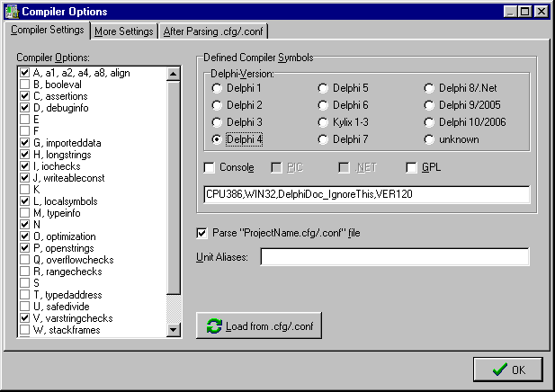Toggle the B, booleval checkbox

tap(25, 84)
